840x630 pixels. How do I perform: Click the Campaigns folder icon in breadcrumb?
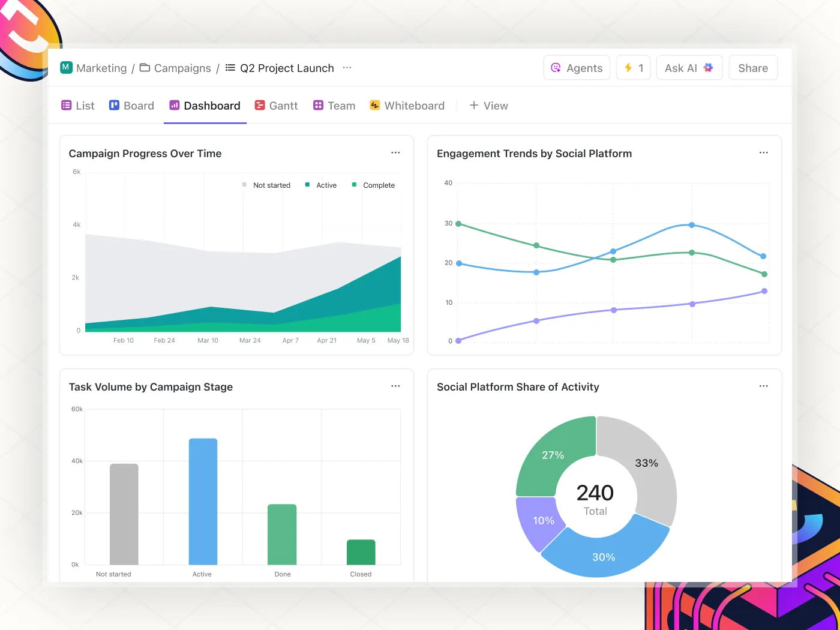pos(145,68)
